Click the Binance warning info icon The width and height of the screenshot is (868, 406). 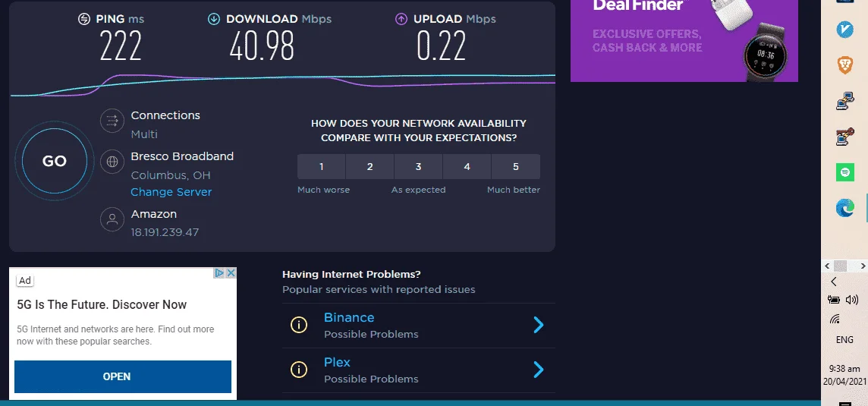tap(299, 325)
